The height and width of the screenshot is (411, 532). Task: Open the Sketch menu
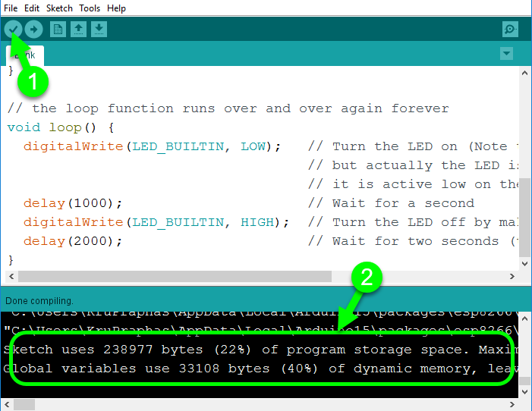[59, 8]
